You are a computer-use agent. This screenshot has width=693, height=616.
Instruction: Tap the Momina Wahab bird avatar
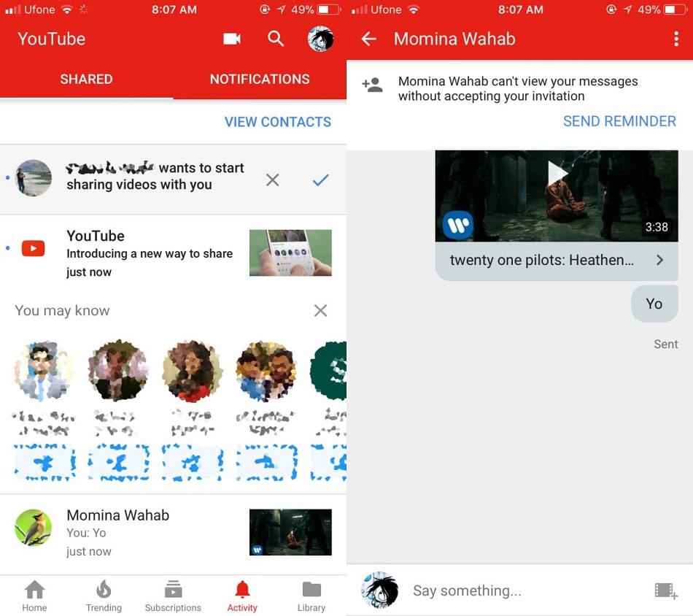tap(33, 528)
